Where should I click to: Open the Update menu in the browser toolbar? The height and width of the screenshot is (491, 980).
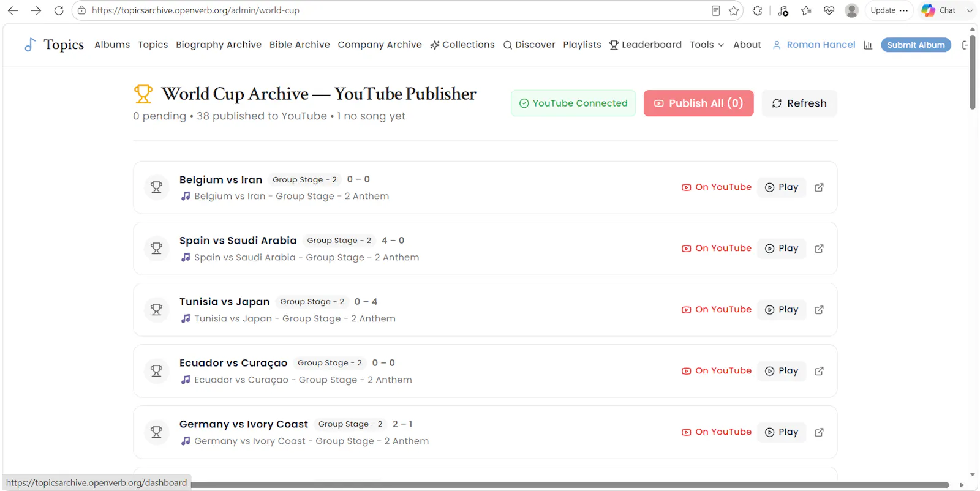[889, 10]
